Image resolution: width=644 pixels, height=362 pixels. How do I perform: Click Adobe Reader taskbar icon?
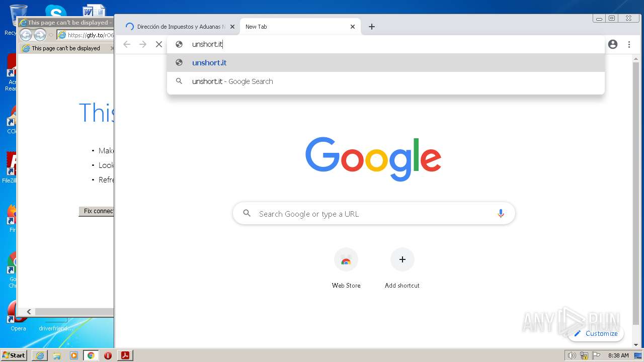(125, 355)
